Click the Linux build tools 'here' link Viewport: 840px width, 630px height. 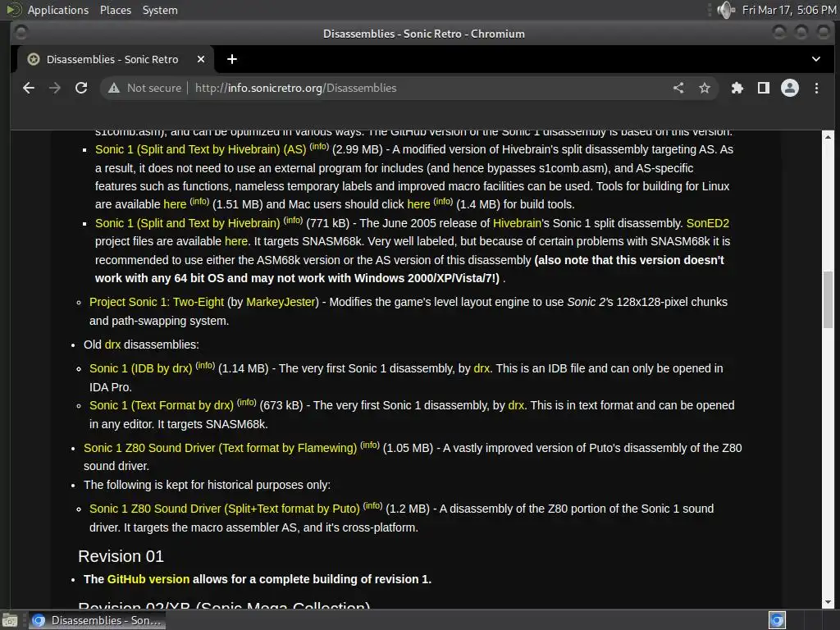click(175, 204)
